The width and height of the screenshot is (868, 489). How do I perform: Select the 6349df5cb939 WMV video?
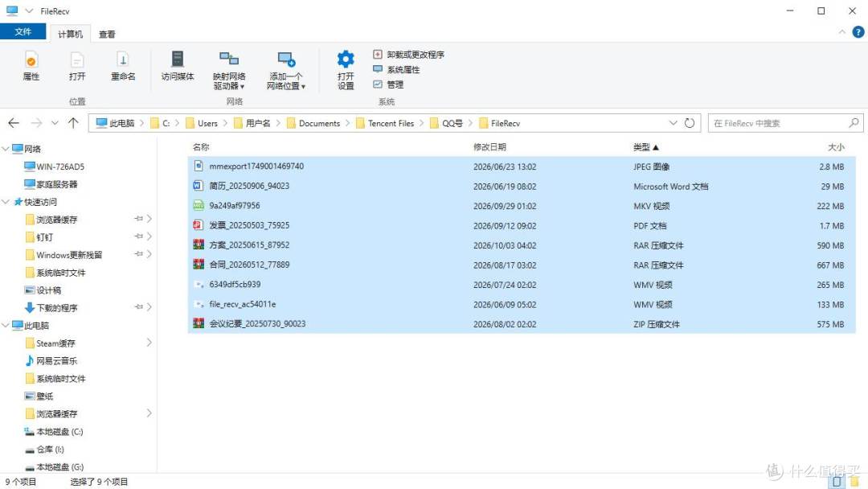522,285
